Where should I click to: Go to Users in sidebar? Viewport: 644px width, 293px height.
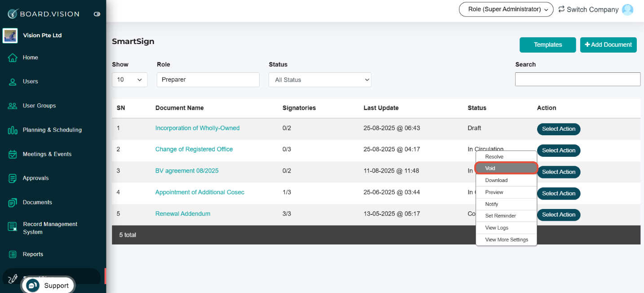click(31, 82)
